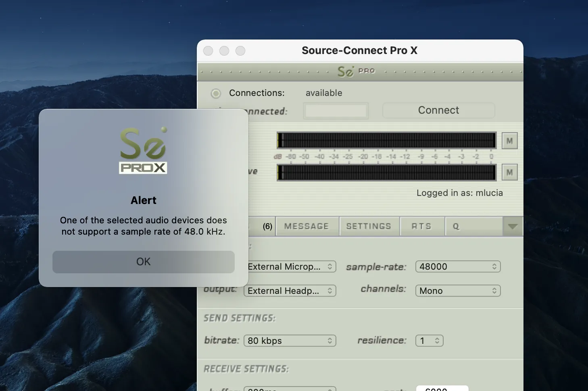
Task: Click the RECEIVE SETTINGS heading
Action: tap(246, 369)
